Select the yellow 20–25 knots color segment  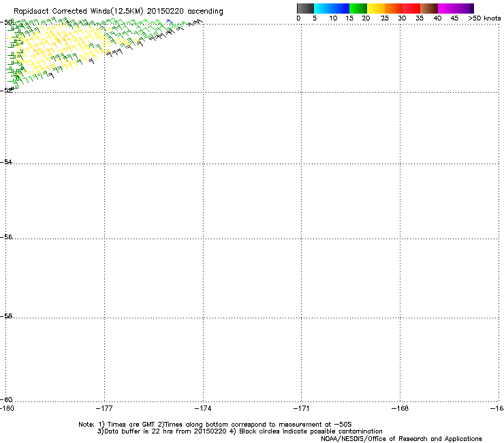coord(376,8)
